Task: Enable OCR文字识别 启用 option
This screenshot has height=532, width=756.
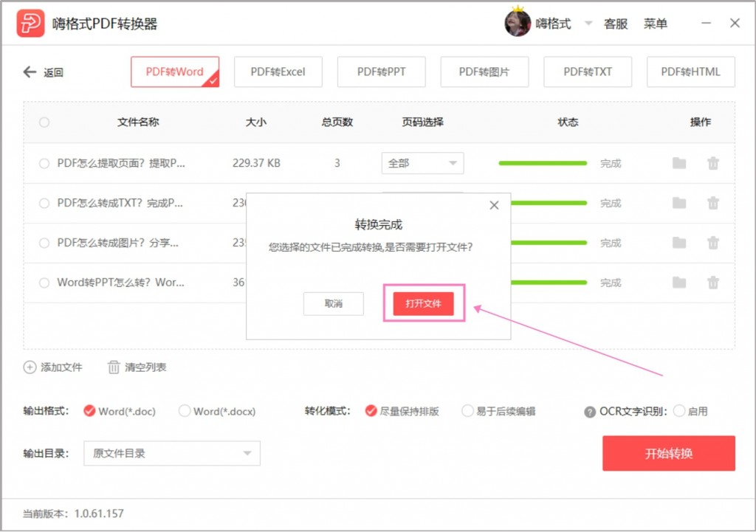Action: point(679,411)
